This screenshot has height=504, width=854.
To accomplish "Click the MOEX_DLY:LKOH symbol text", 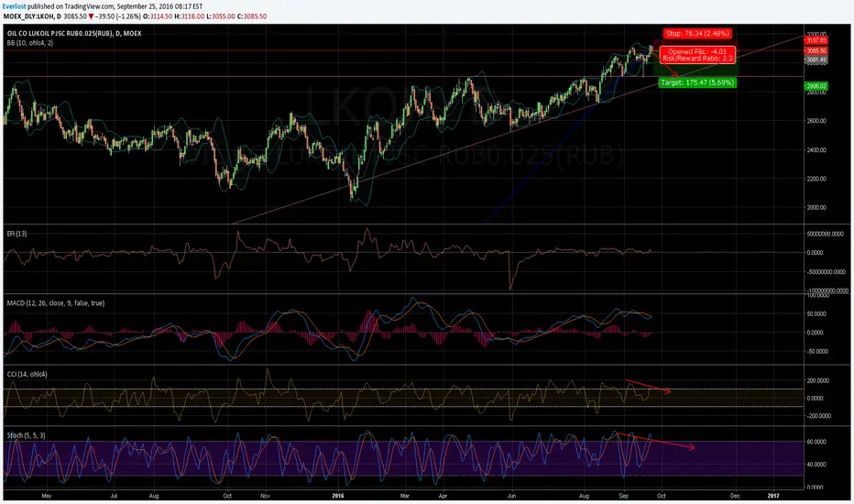I will (x=27, y=16).
